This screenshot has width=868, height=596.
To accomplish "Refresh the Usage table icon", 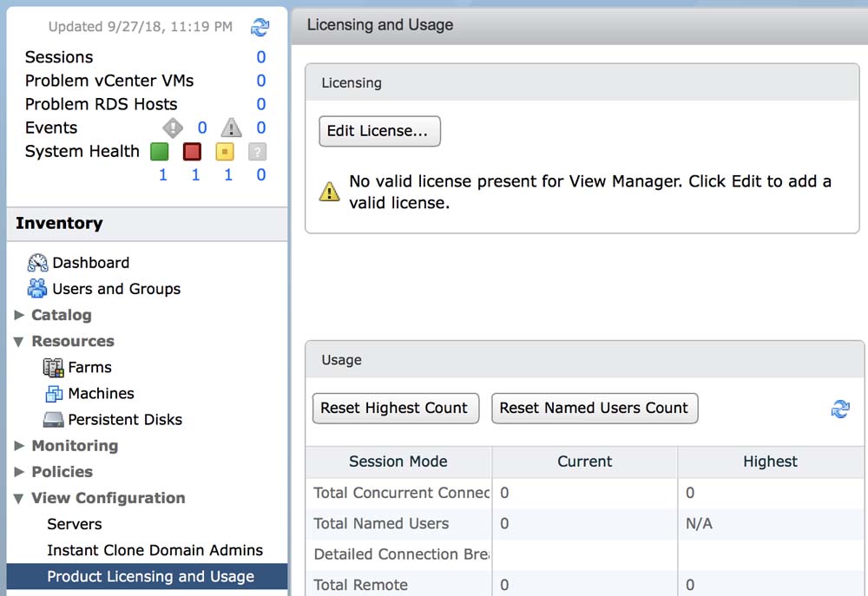I will pyautogui.click(x=840, y=409).
